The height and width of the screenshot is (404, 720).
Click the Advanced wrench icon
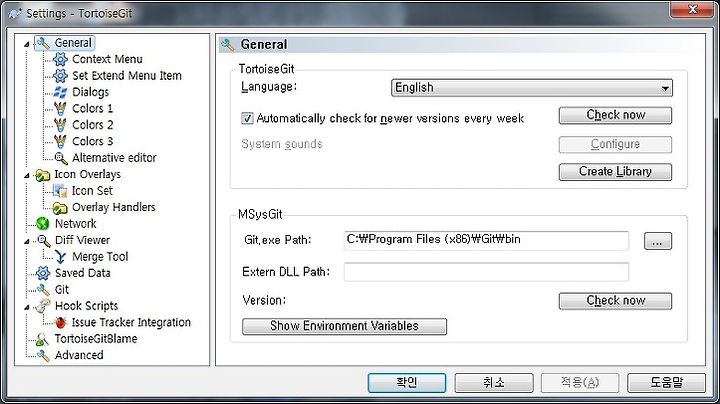(43, 355)
